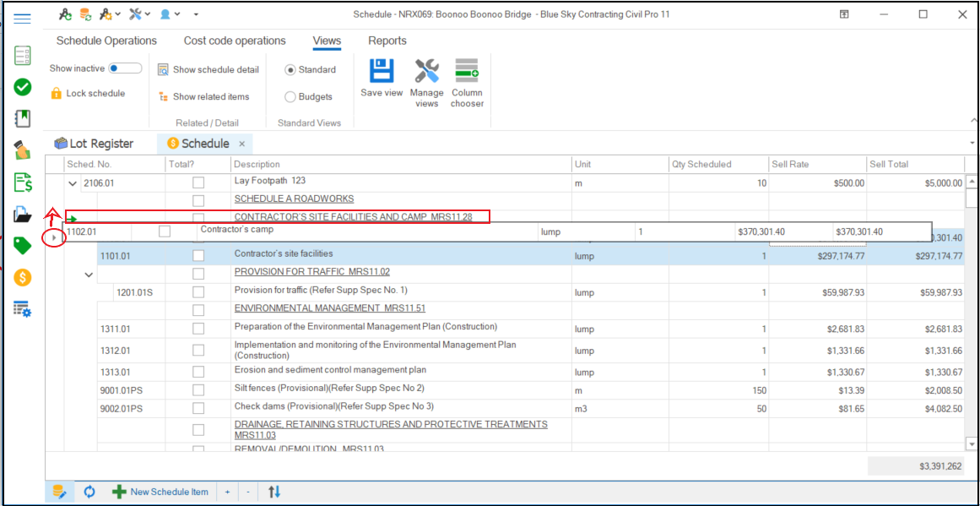Click the database edit icon in bottom bar
Image resolution: width=980 pixels, height=506 pixels.
click(59, 492)
